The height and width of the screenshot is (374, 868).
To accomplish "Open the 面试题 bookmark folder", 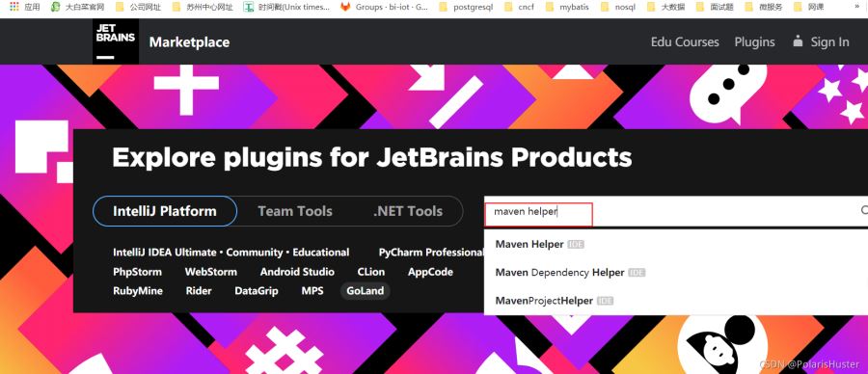I will [715, 7].
